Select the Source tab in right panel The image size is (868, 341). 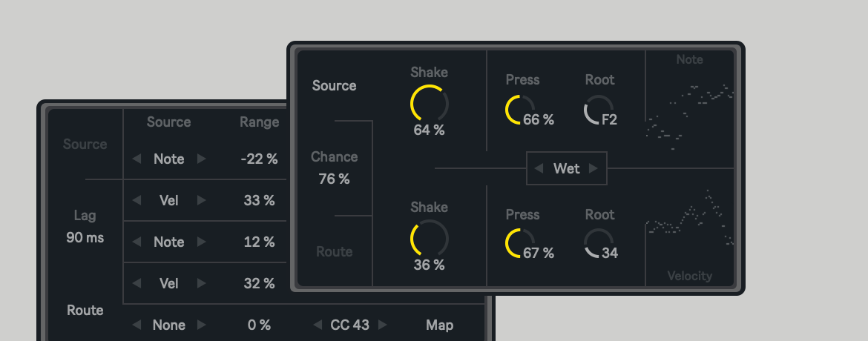(x=334, y=86)
